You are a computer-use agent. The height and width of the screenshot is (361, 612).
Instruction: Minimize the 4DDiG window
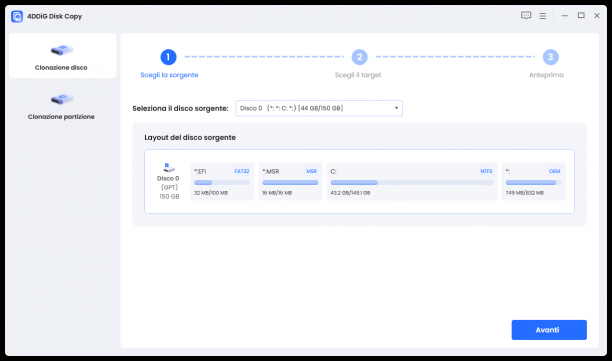pos(565,16)
